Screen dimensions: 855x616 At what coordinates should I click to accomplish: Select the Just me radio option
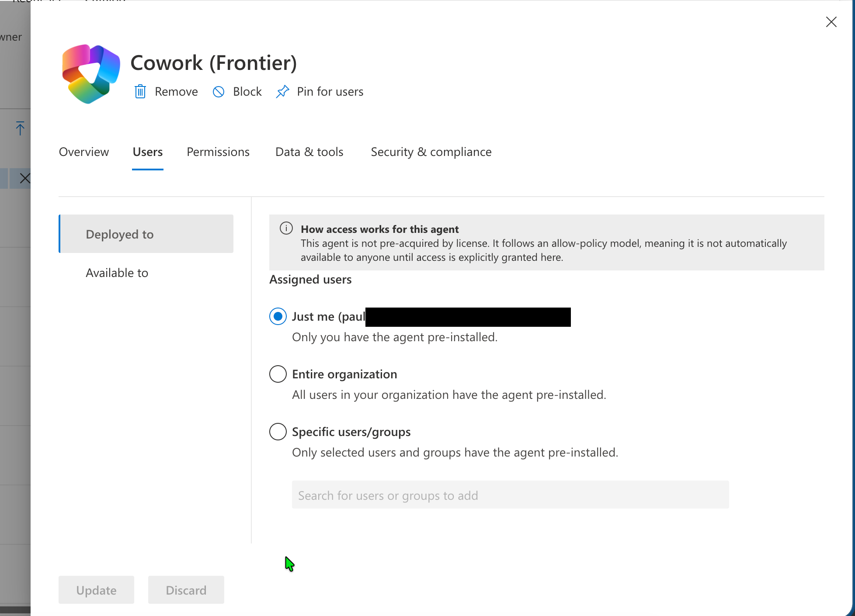coord(278,316)
